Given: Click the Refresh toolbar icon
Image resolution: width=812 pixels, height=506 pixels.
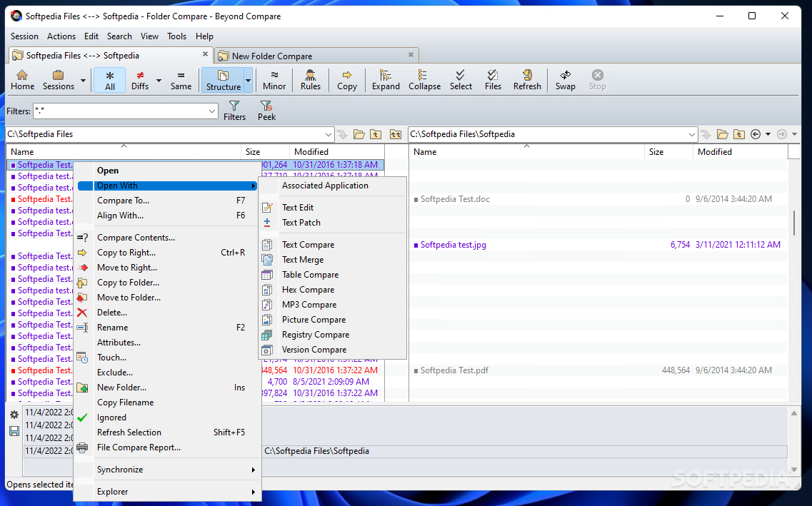Looking at the screenshot, I should (x=527, y=80).
